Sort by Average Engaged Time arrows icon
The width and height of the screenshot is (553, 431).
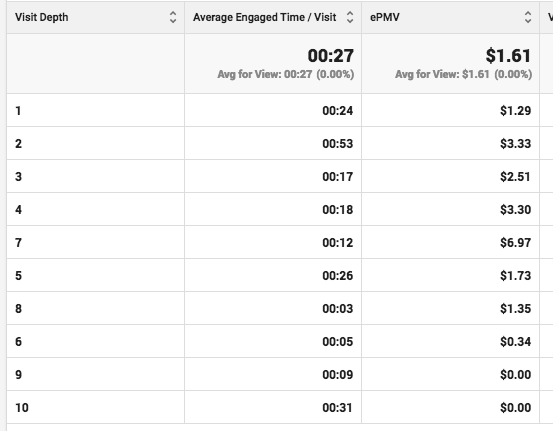(350, 17)
